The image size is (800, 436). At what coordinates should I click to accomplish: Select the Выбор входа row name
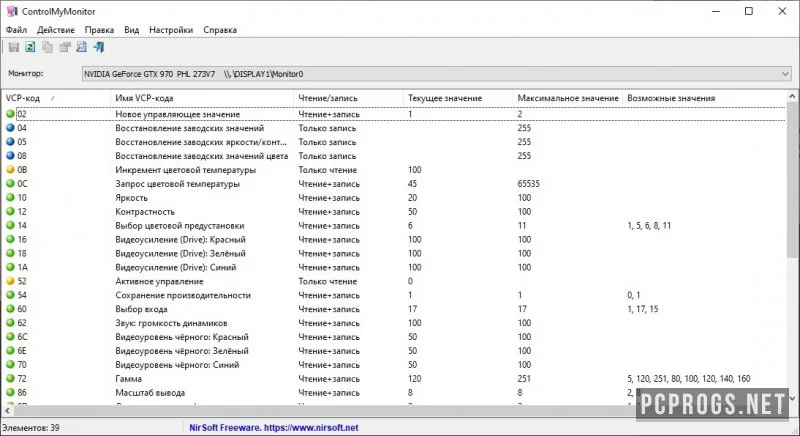tap(141, 309)
